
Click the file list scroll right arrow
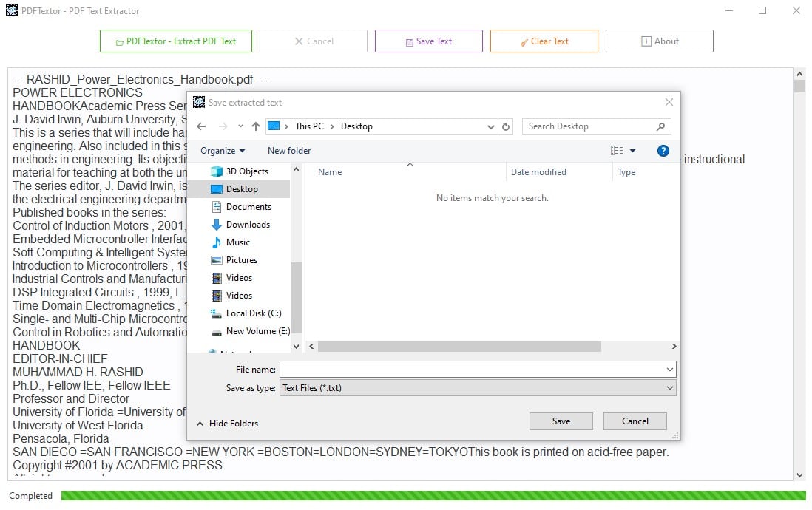[674, 347]
